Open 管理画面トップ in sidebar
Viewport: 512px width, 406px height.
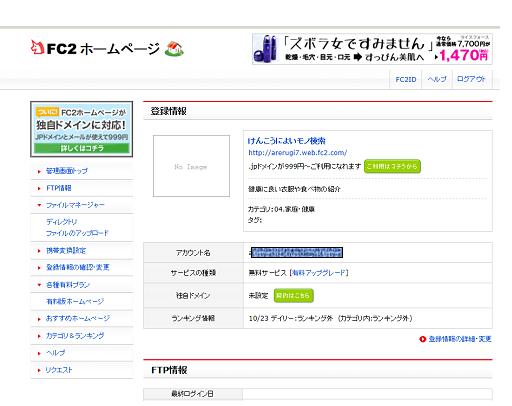[67, 171]
